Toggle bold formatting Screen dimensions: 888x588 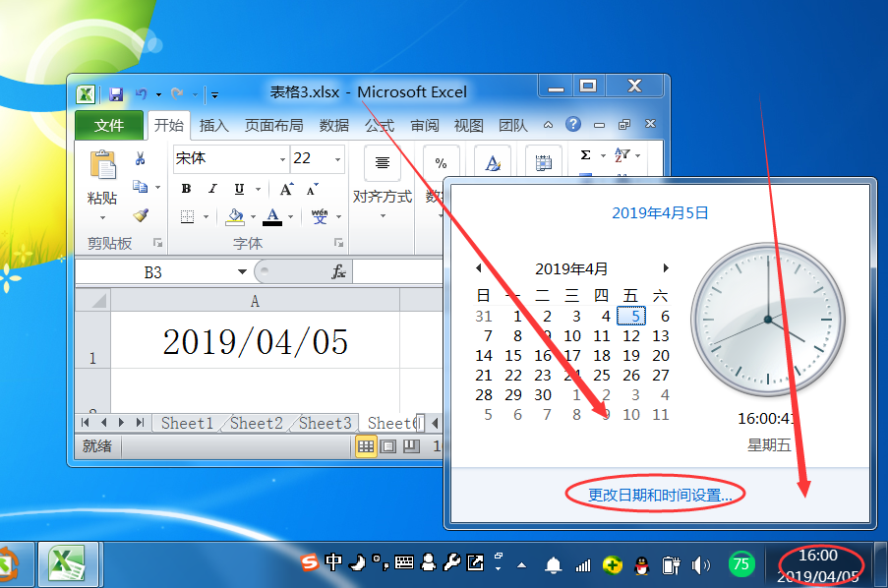coord(186,189)
